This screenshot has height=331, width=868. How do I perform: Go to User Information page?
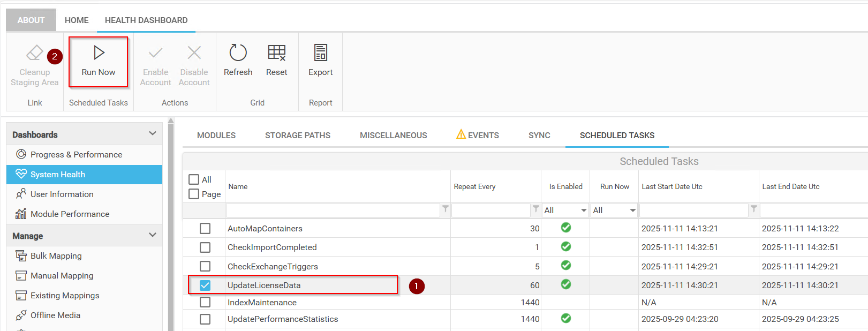[62, 194]
